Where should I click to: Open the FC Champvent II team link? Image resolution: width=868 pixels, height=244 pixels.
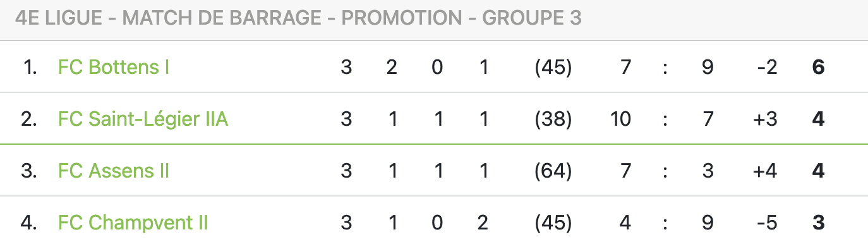(133, 223)
